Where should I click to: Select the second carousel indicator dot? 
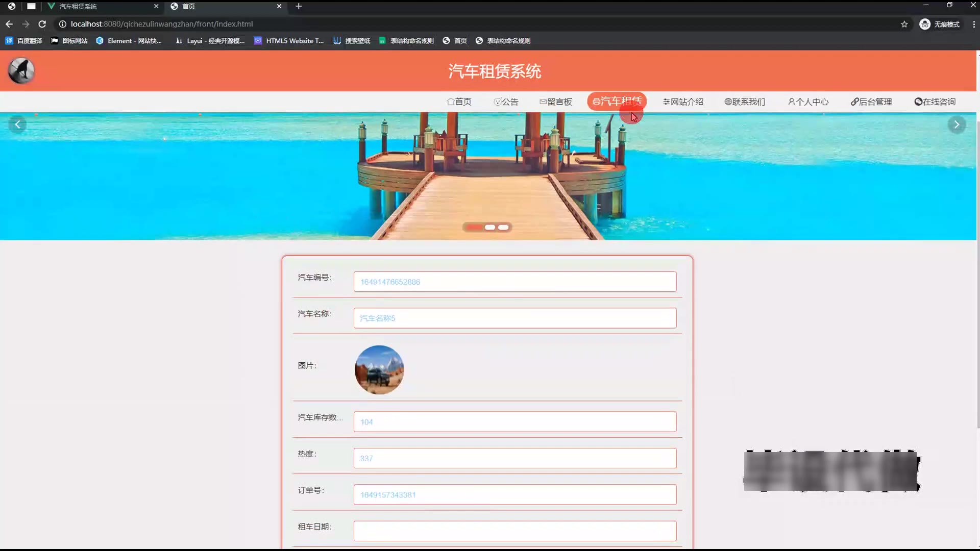489,228
